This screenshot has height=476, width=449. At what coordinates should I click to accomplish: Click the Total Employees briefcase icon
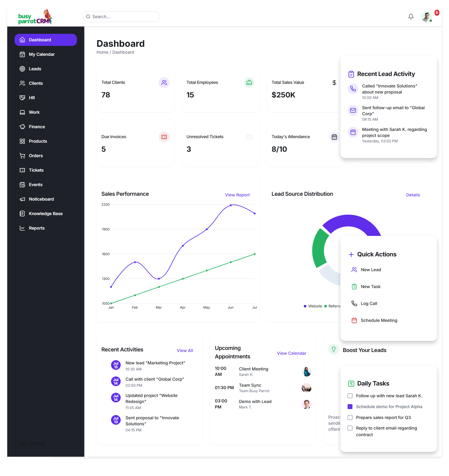pyautogui.click(x=249, y=83)
